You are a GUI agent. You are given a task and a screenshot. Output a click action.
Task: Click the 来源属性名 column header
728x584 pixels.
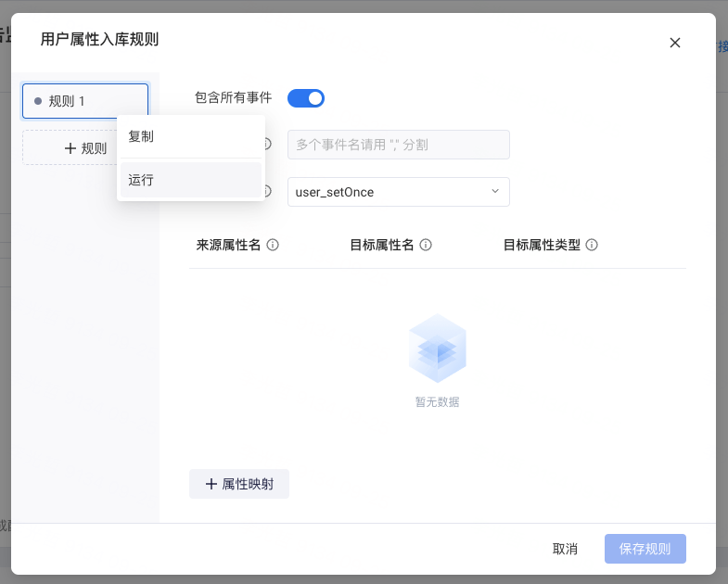click(228, 246)
